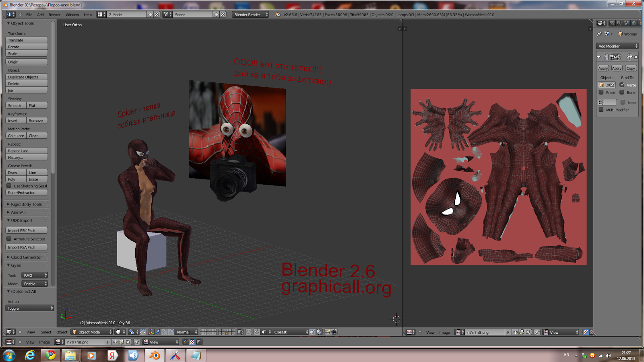Add a new scene with plus icon

point(217,14)
